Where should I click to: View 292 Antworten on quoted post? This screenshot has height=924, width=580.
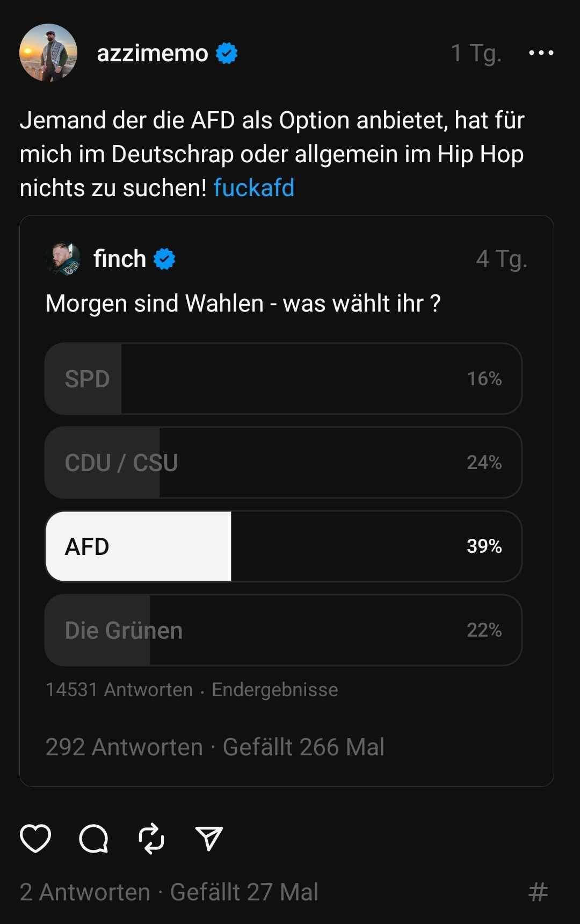click(x=124, y=747)
